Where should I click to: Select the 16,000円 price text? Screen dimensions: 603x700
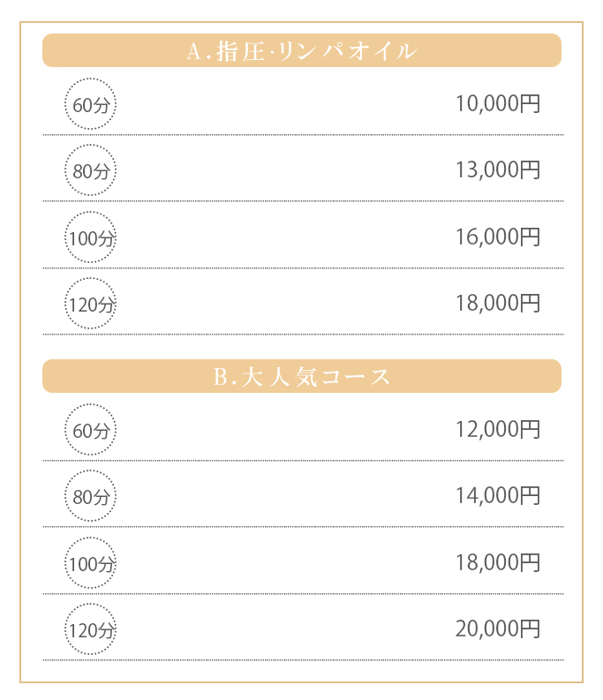(497, 237)
